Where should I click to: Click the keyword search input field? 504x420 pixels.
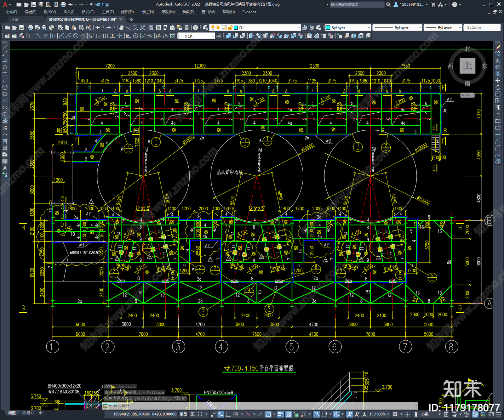coord(357,4)
